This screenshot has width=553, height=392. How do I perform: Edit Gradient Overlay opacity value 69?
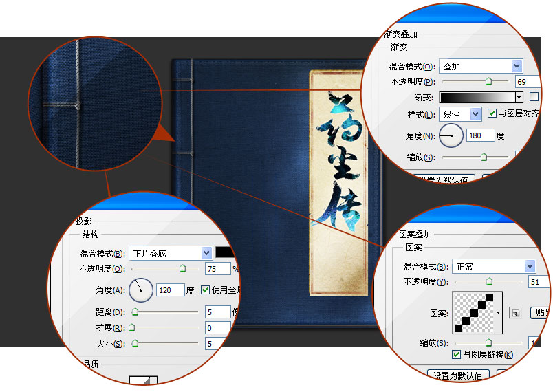pos(528,82)
